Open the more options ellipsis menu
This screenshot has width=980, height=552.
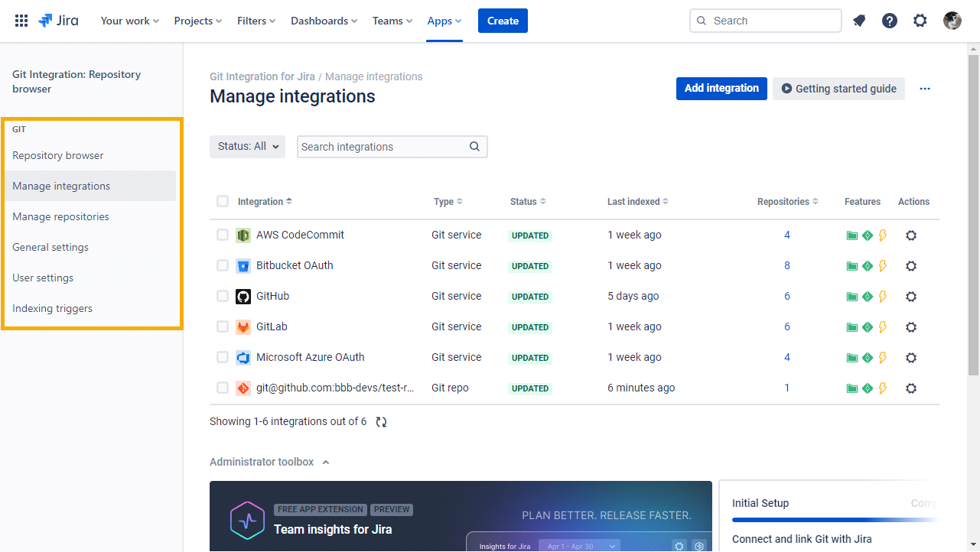[x=925, y=89]
